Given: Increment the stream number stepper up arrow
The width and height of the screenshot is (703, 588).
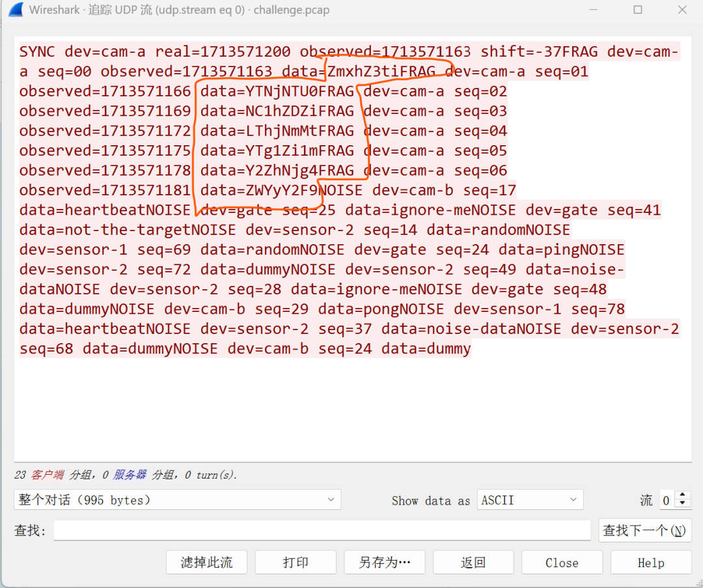Looking at the screenshot, I should [682, 495].
